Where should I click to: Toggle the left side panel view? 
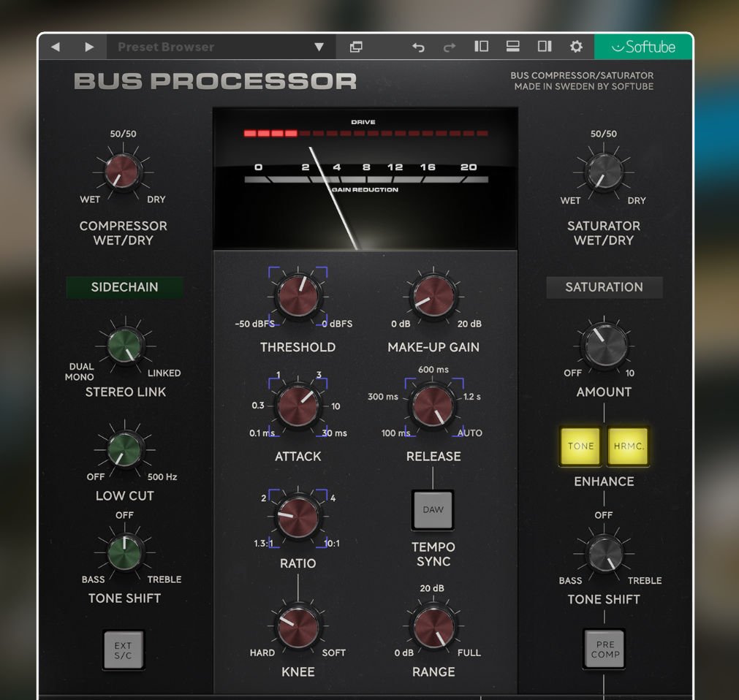[x=481, y=46]
